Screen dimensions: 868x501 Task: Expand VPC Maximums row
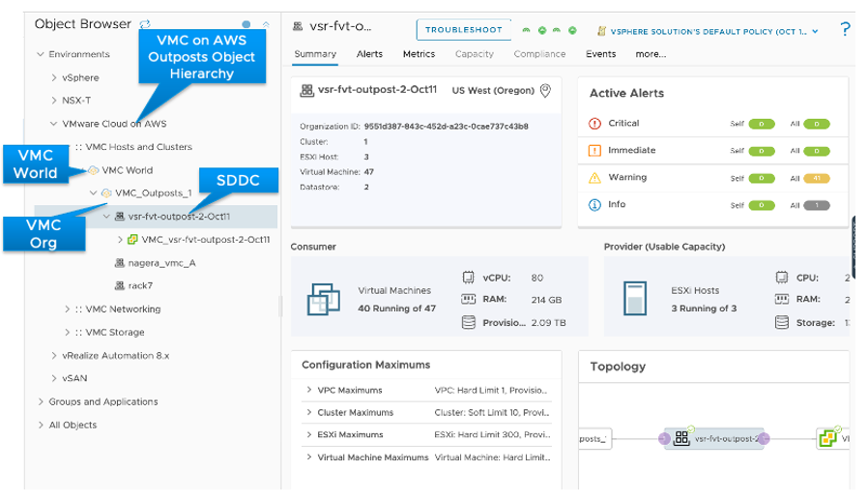309,390
